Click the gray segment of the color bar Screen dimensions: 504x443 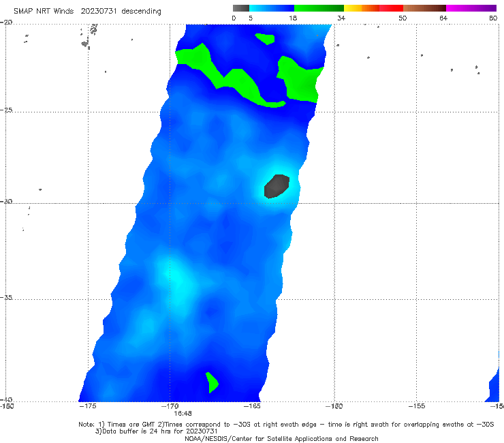coord(241,8)
